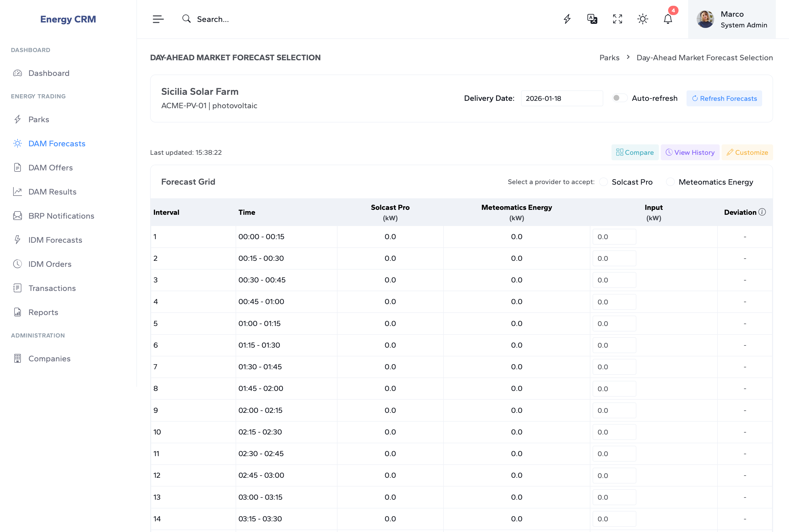Select the Solcast Pro provider radio
The width and height of the screenshot is (789, 532).
(604, 182)
